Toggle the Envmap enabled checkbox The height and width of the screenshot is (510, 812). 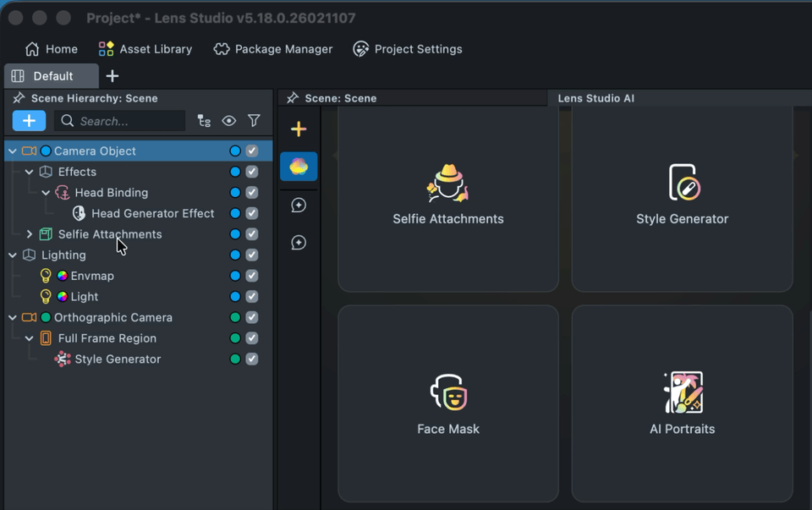coord(252,276)
